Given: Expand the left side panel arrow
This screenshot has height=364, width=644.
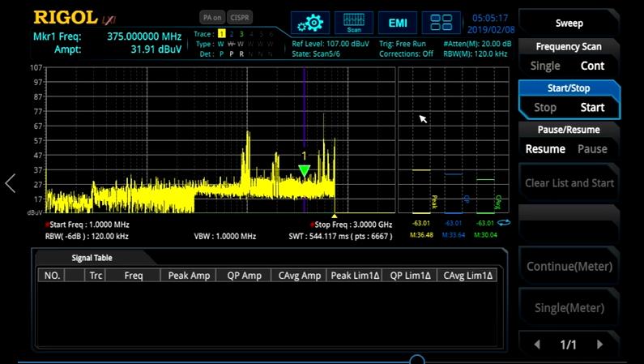Looking at the screenshot, I should point(11,183).
